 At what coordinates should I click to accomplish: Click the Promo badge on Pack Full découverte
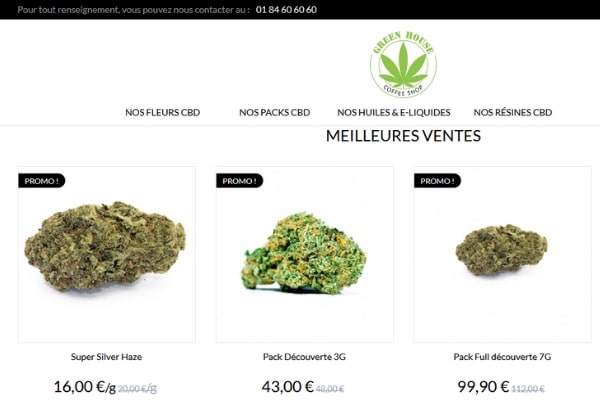click(437, 181)
